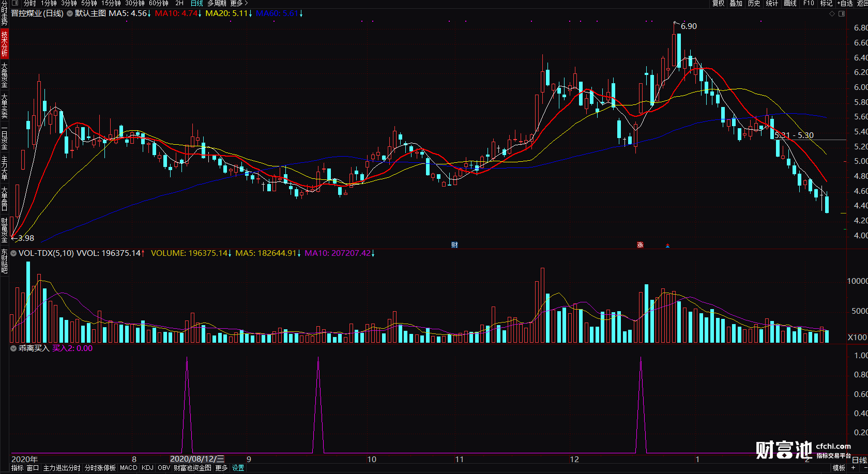
Task: Click the 日线 label at bottom right
Action: pos(859,460)
